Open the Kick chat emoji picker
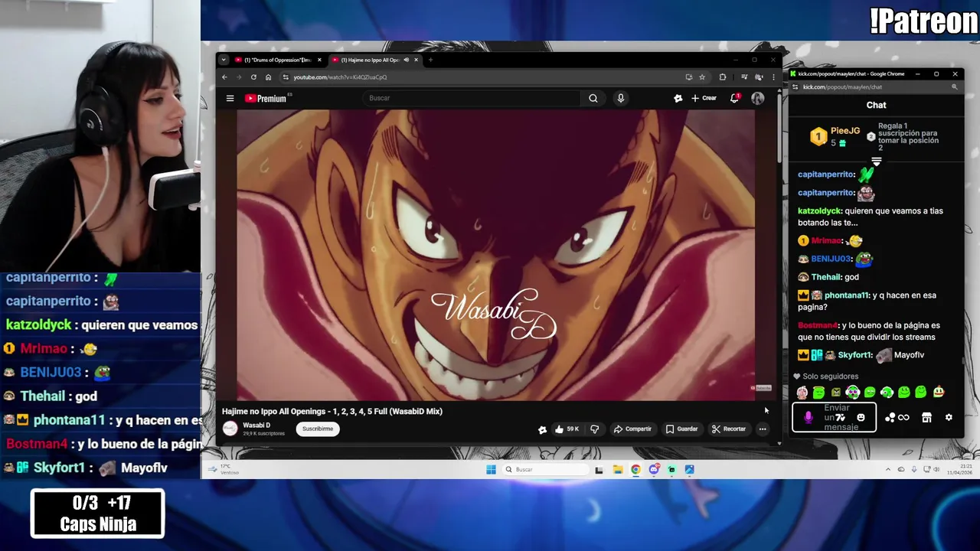The width and height of the screenshot is (980, 551). tap(861, 418)
